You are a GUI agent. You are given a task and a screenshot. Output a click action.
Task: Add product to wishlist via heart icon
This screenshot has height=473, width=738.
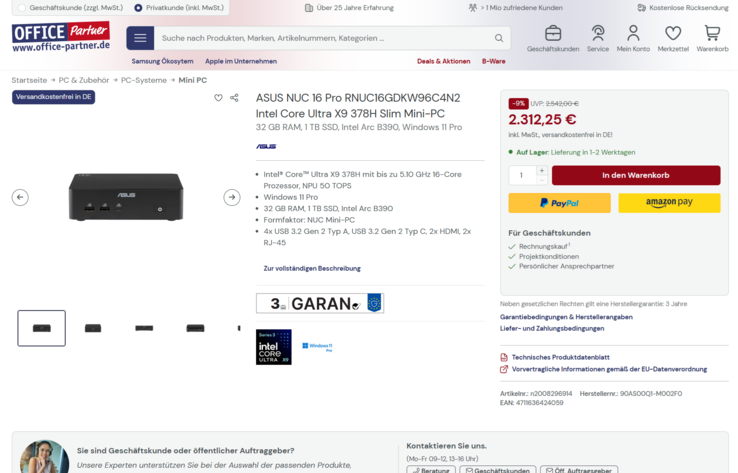[218, 98]
